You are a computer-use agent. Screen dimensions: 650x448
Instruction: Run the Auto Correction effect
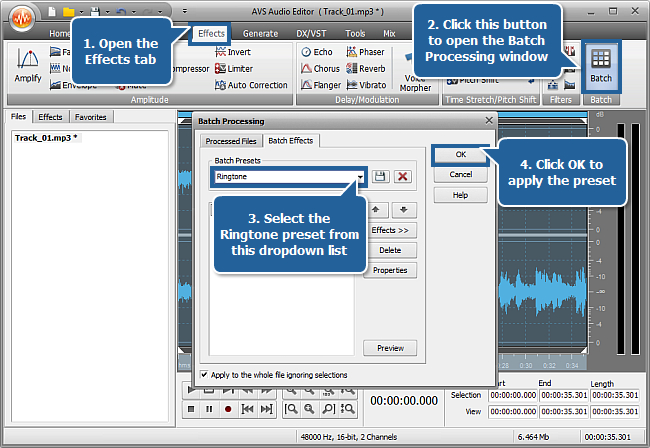(x=251, y=85)
